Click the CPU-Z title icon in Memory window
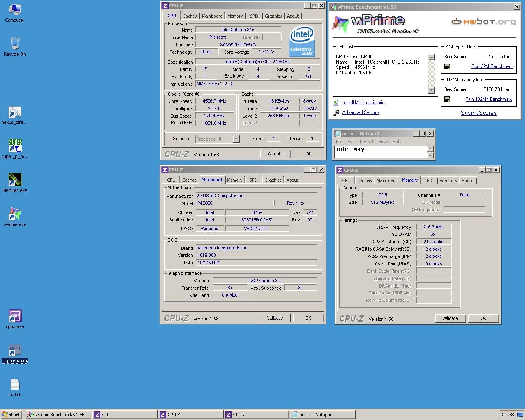This screenshot has height=420, width=525. (340, 170)
